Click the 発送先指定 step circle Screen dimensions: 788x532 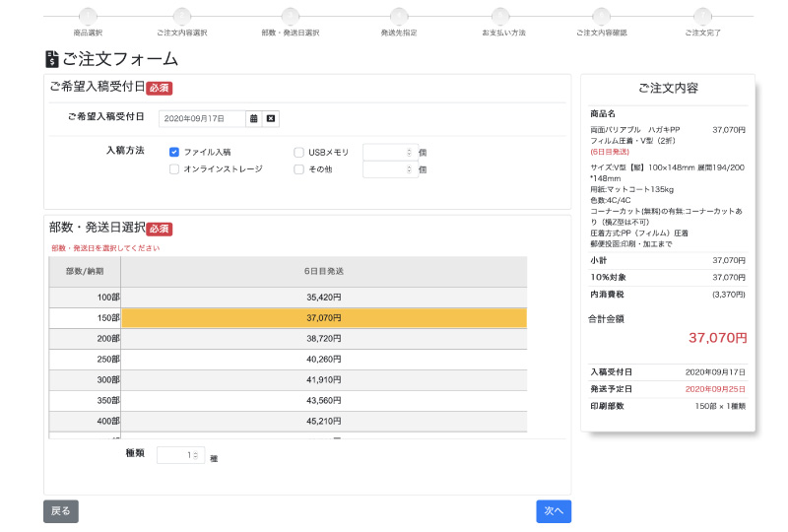tap(399, 16)
